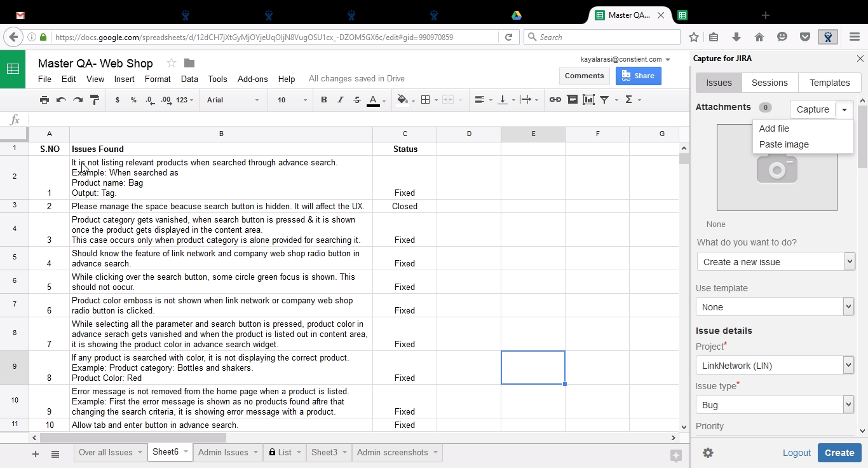Choose Add file from the Capture menu
Image resolution: width=868 pixels, height=468 pixels.
point(803,128)
